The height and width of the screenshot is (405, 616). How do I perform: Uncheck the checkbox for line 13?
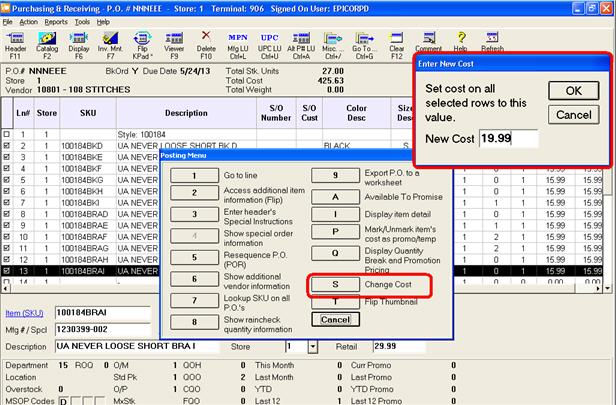pos(9,270)
